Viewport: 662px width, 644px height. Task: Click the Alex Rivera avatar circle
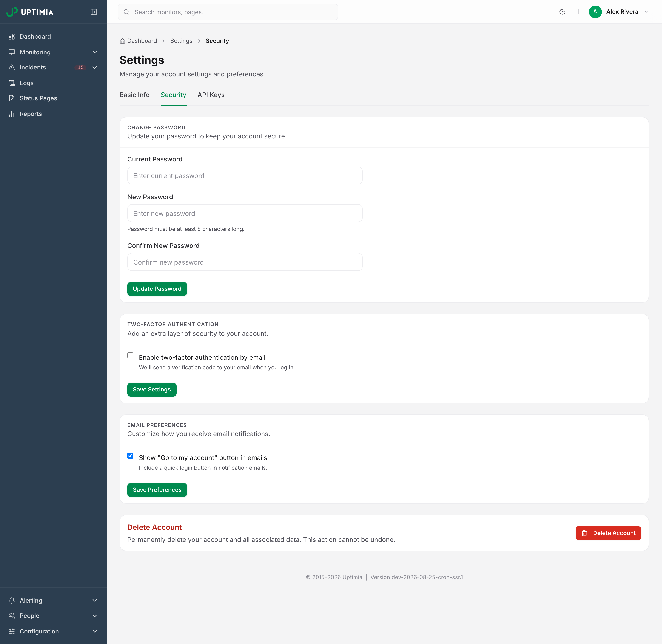pyautogui.click(x=595, y=12)
